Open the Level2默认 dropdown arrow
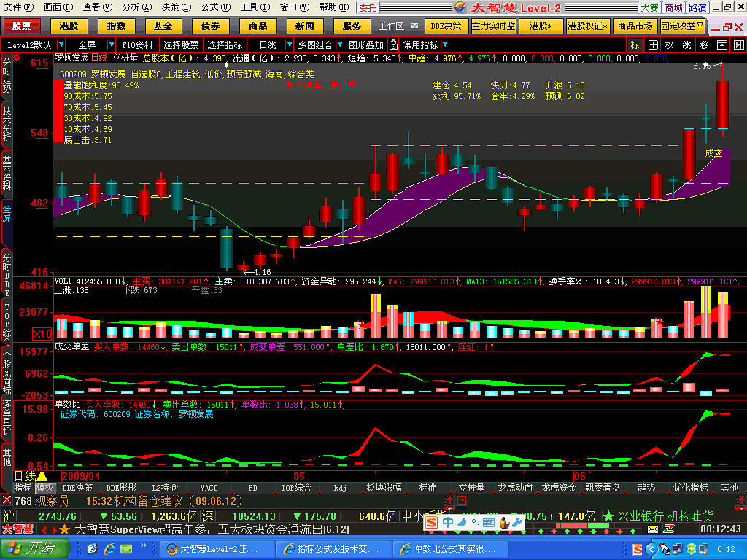 (61, 44)
